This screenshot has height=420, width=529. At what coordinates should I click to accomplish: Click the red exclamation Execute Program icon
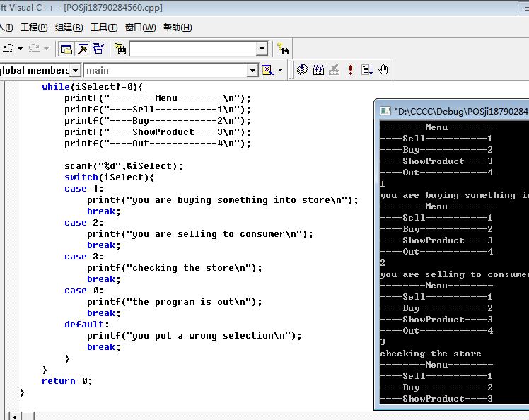(x=351, y=70)
